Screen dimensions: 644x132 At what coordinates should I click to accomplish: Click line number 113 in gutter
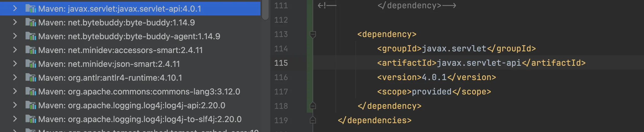(x=281, y=34)
